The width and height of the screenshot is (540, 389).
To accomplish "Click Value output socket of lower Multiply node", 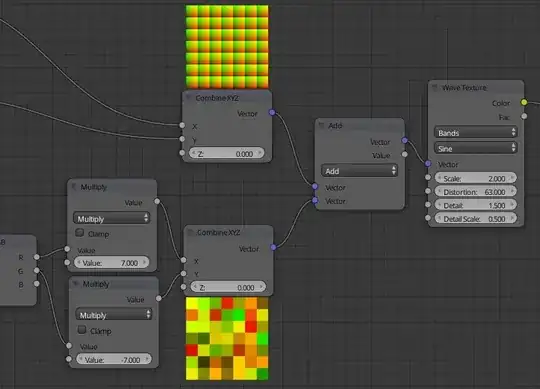I will tap(159, 298).
